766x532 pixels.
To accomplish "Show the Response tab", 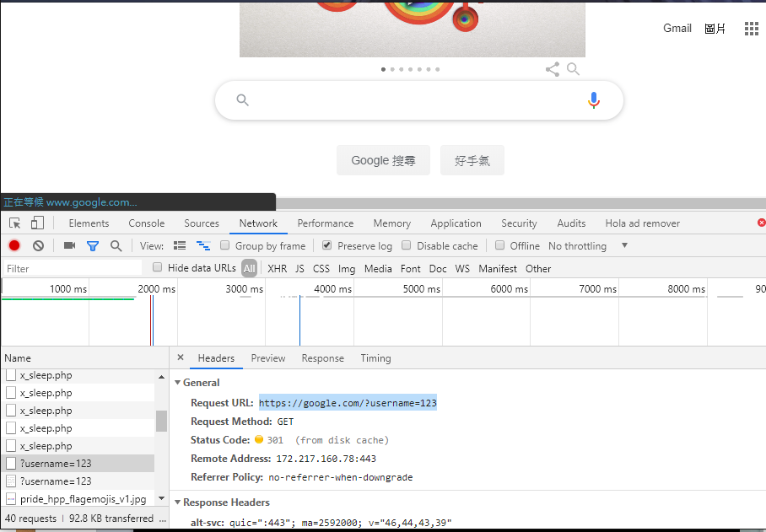I will tap(323, 358).
